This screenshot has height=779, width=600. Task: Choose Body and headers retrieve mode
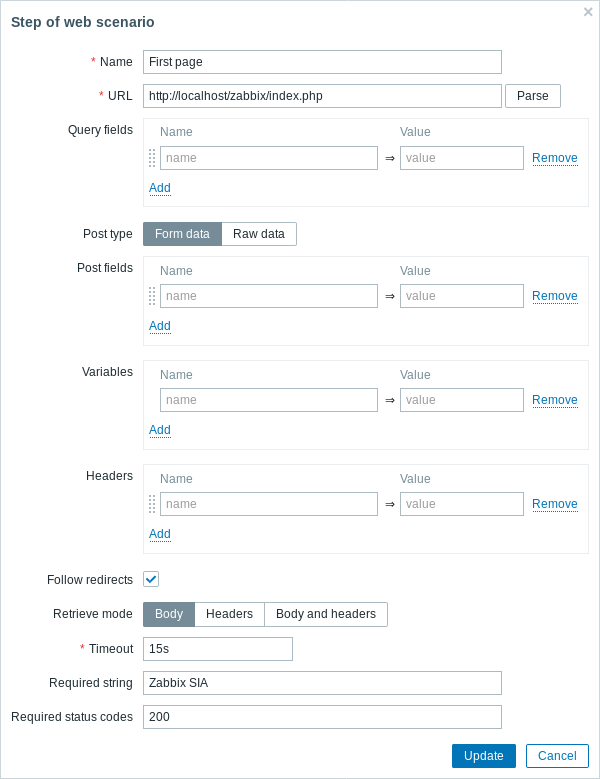pos(326,614)
